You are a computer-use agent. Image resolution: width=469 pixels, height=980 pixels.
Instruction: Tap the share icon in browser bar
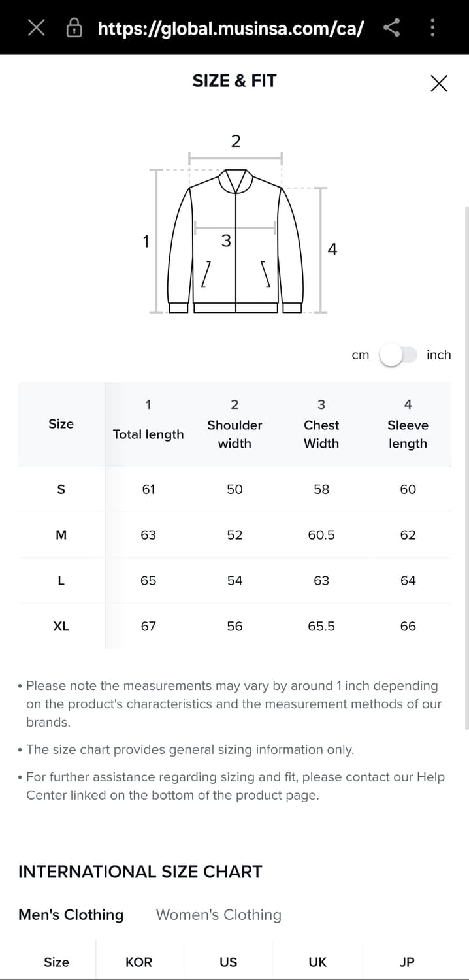click(x=391, y=27)
